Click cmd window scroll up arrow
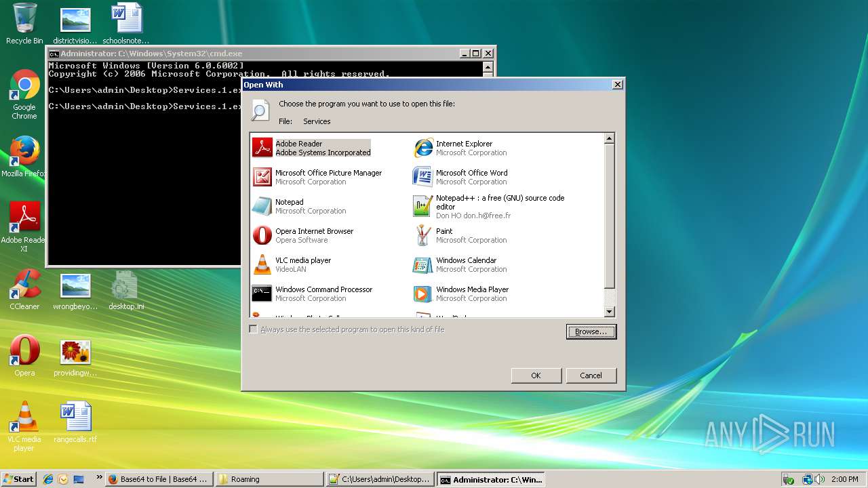Image resolution: width=868 pixels, height=488 pixels. point(488,66)
